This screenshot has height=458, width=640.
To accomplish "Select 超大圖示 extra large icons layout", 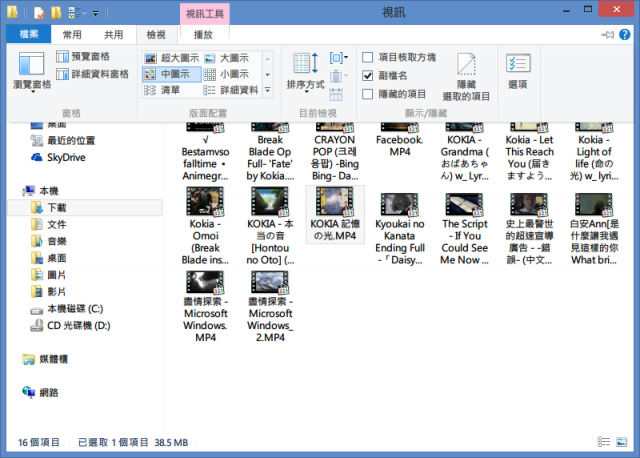I will (x=171, y=58).
